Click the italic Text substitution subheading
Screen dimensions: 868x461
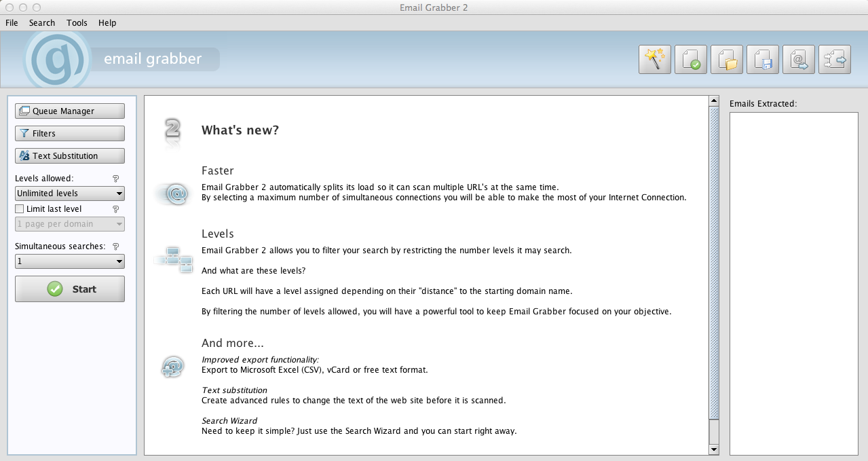coord(234,390)
